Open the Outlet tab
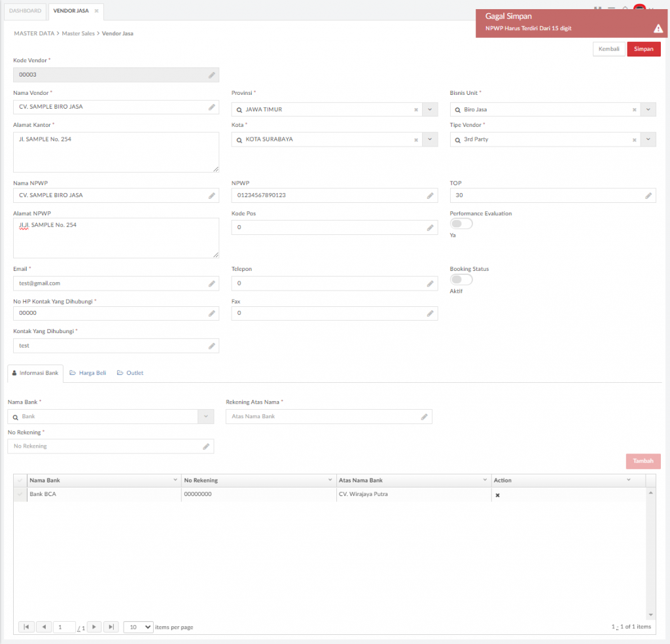The image size is (670, 644). 130,373
